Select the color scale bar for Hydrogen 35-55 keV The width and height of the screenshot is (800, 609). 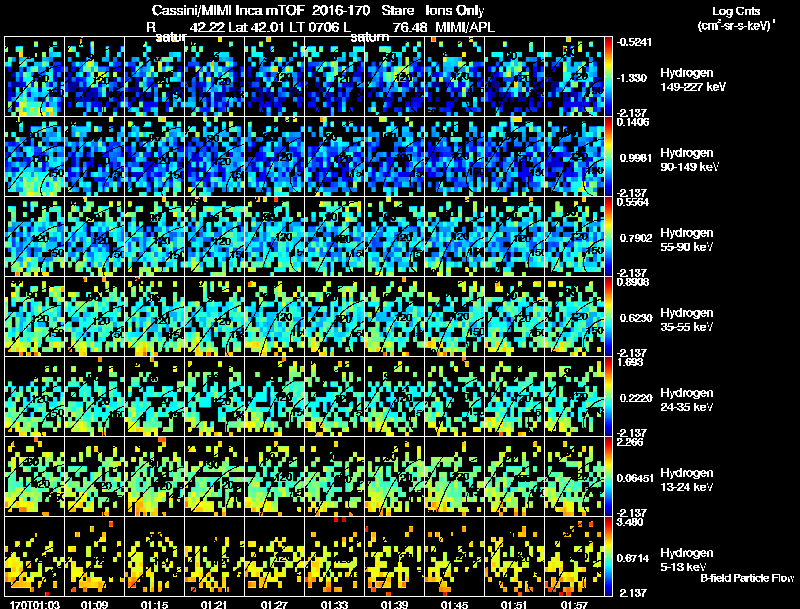[x=608, y=317]
